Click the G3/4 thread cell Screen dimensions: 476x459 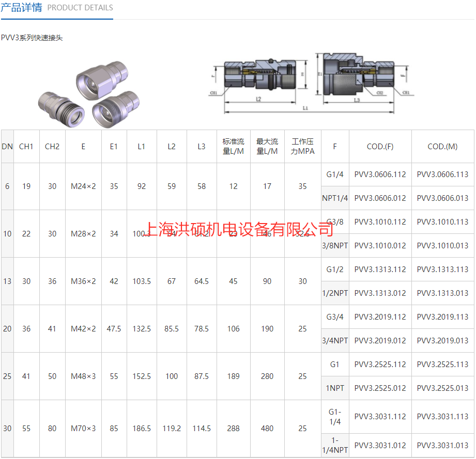[335, 317]
